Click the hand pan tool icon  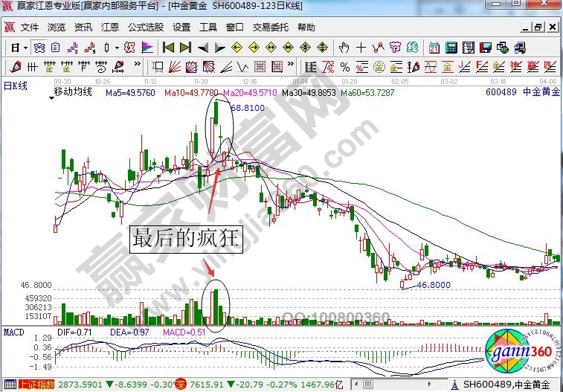(344, 48)
